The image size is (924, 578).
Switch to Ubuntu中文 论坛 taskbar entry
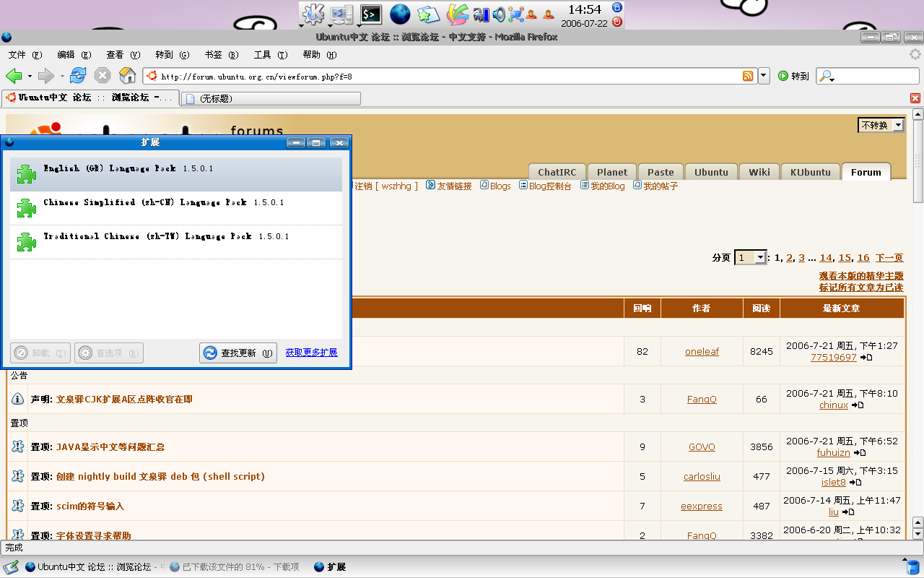[94, 567]
